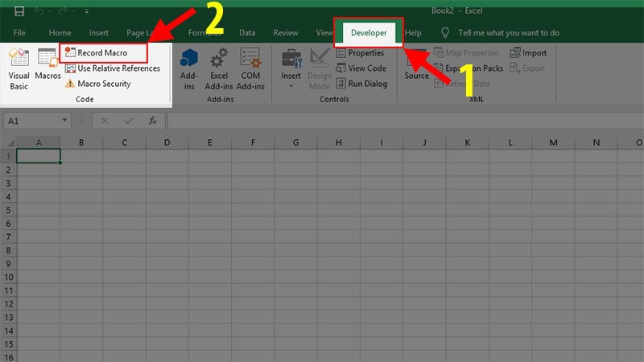Click cell A1
Image resolution: width=644 pixels, height=362 pixels.
tap(39, 156)
